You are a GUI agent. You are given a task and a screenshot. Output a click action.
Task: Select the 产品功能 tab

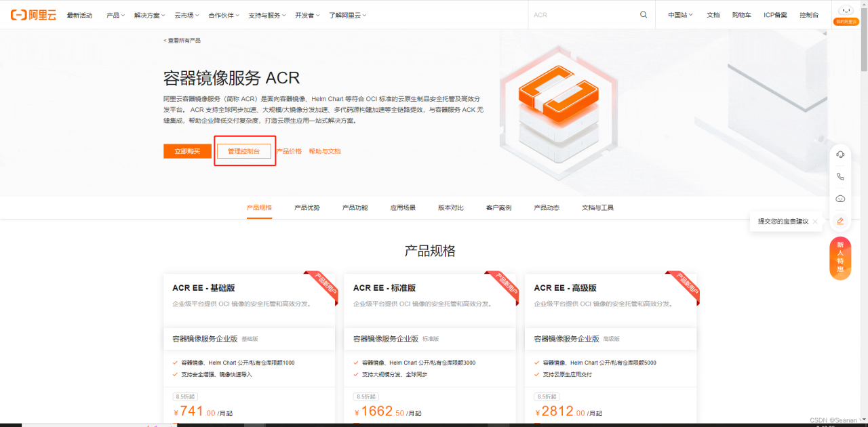355,207
